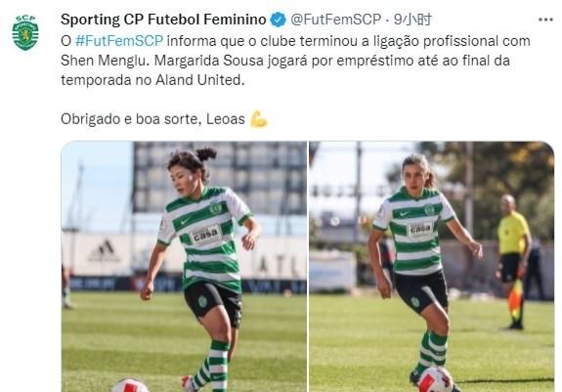
Task: Click the Shen Menglu name in tweet text
Action: 105,61
